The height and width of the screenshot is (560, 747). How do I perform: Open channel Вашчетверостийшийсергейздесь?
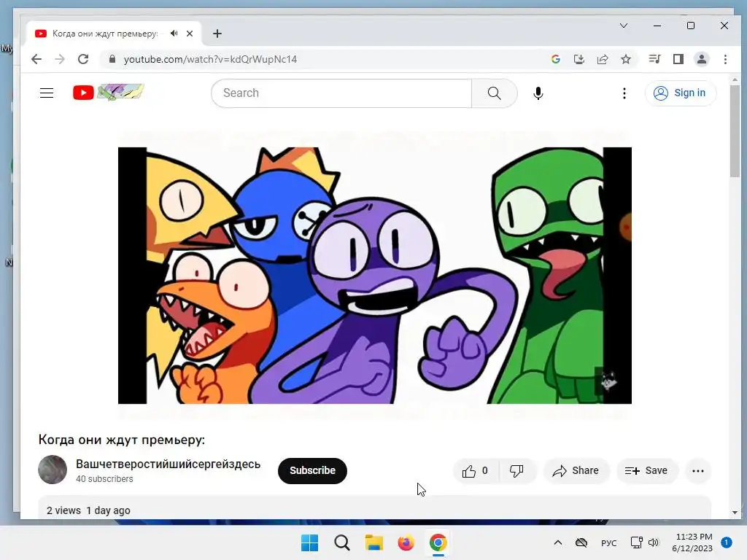pos(169,464)
